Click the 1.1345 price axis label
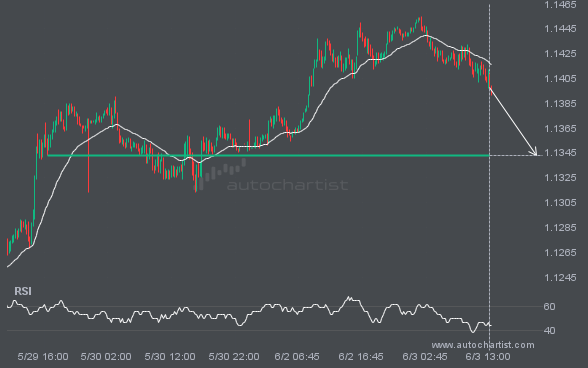 point(560,153)
